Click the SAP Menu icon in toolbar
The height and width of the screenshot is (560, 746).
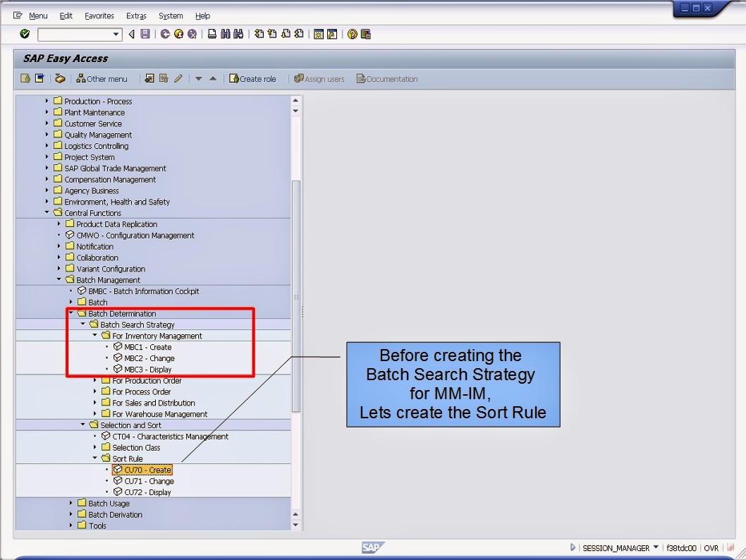(39, 78)
